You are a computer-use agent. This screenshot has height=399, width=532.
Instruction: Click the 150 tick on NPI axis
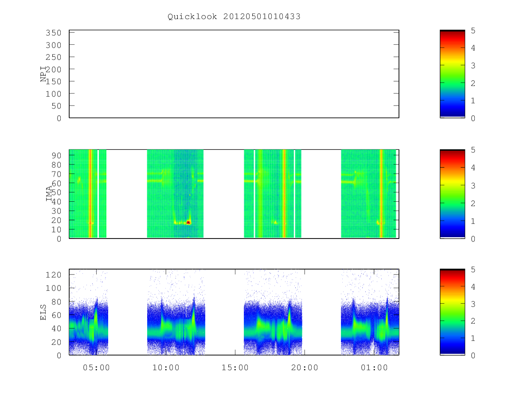click(53, 82)
